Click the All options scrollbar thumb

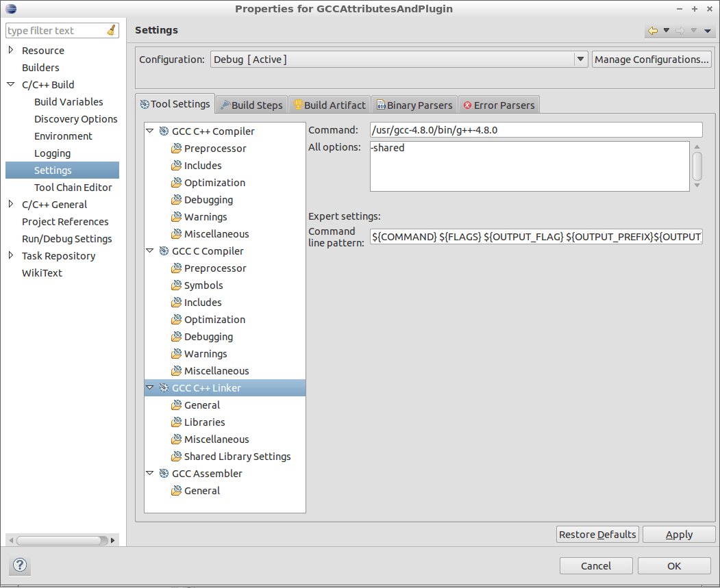click(x=697, y=166)
